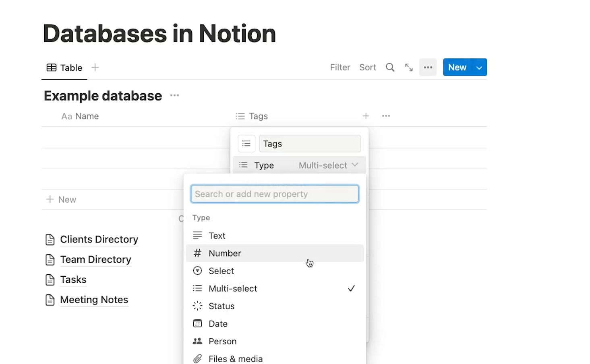Click the Name column header
Viewport: 590px width, 364px height.
click(x=80, y=116)
